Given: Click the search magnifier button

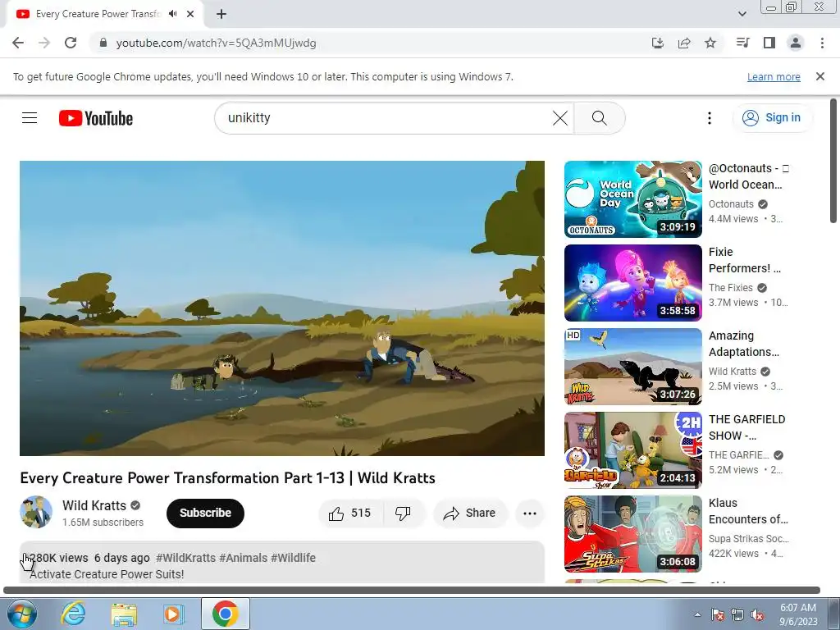Looking at the screenshot, I should [x=600, y=118].
